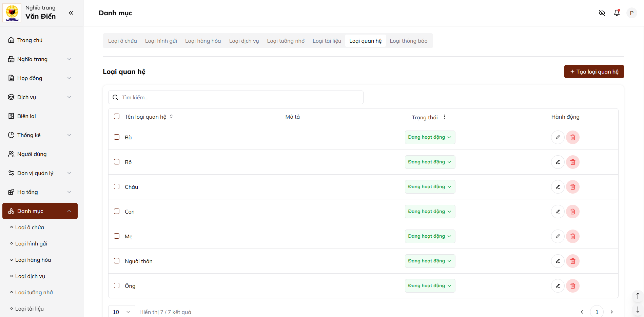
Task: Open the Trạng thái column options menu
Action: pos(444,117)
